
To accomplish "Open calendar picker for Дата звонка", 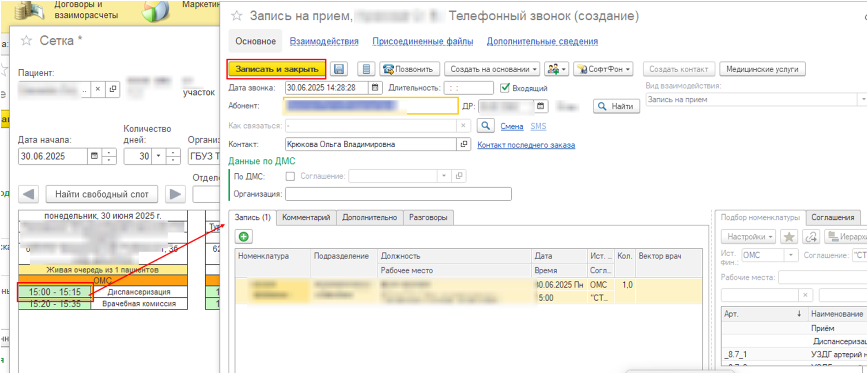I will 375,88.
